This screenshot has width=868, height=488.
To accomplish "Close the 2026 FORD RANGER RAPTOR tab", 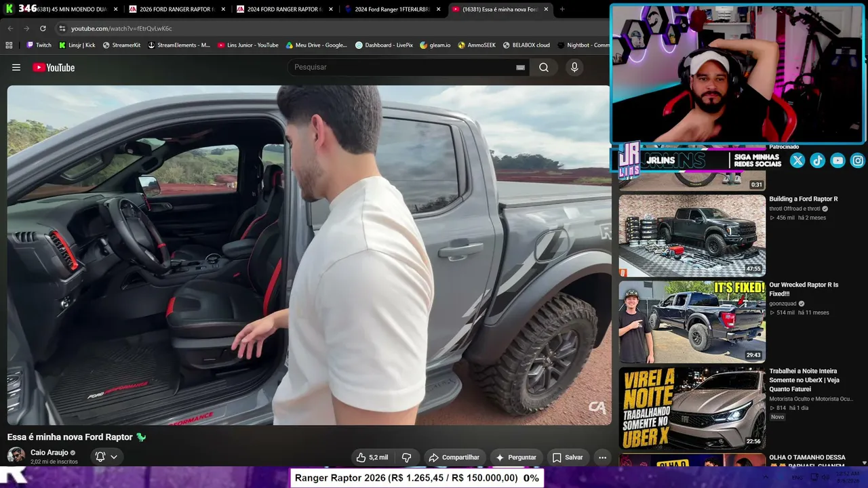I will (x=223, y=9).
